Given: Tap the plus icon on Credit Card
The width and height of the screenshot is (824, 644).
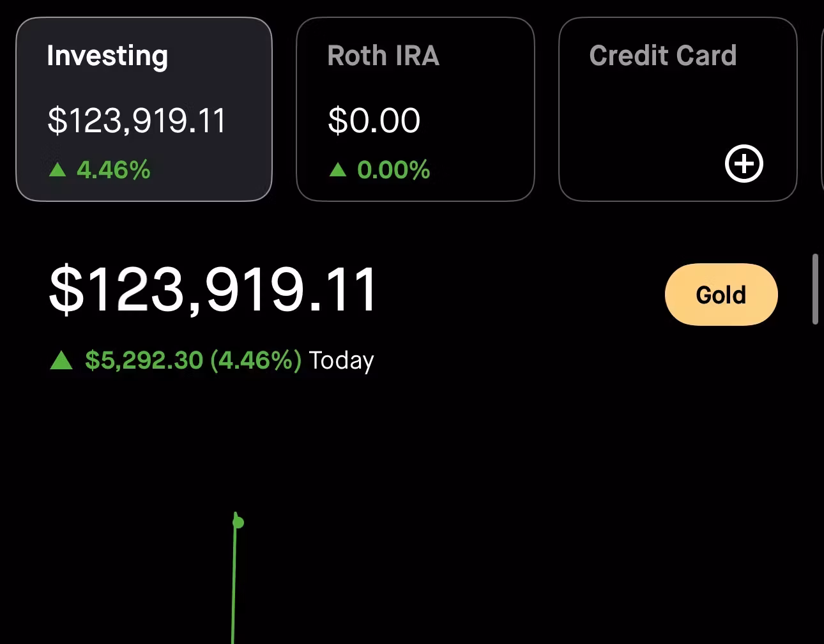Looking at the screenshot, I should click(x=744, y=164).
